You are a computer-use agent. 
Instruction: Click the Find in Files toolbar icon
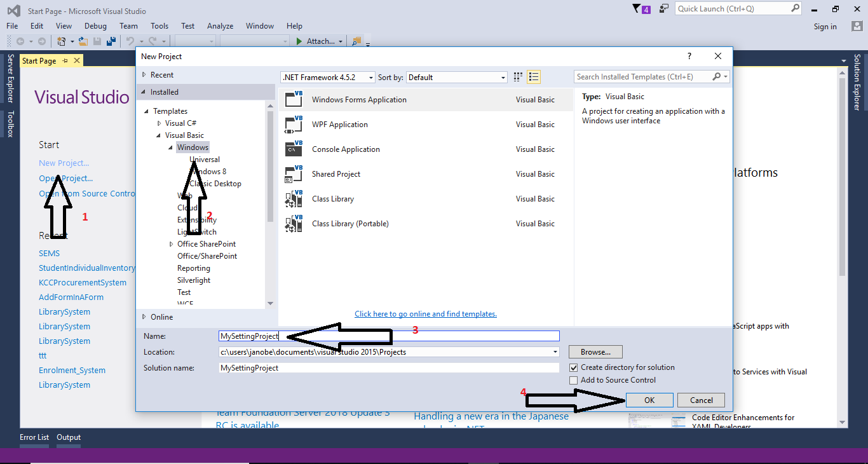(x=356, y=41)
